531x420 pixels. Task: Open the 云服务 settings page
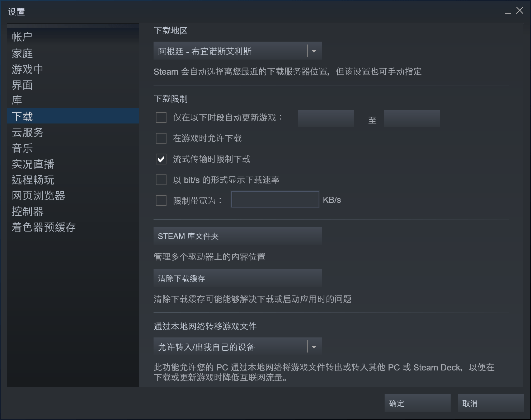click(x=73, y=132)
